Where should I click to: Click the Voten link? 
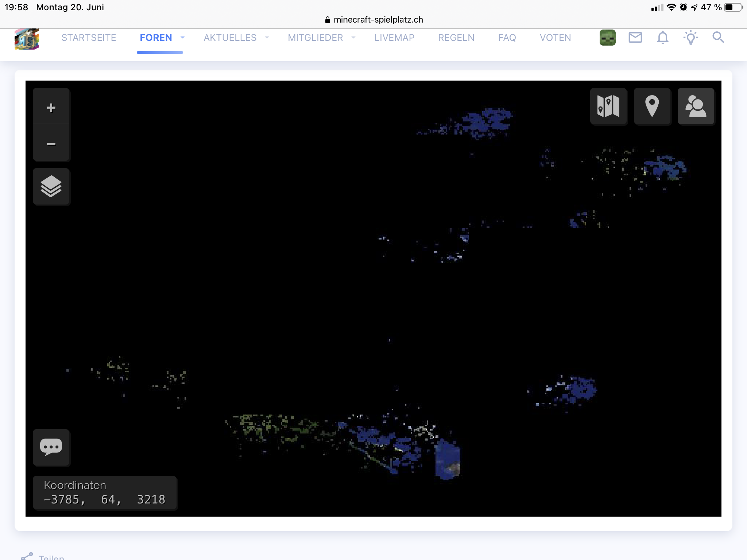point(555,38)
